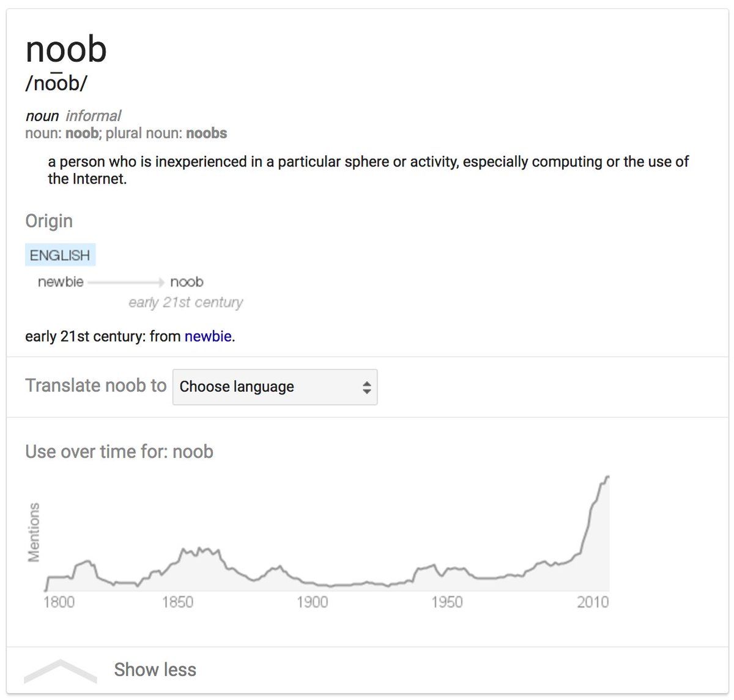Click the Mentions axis label
This screenshot has height=700, width=734.
34,532
